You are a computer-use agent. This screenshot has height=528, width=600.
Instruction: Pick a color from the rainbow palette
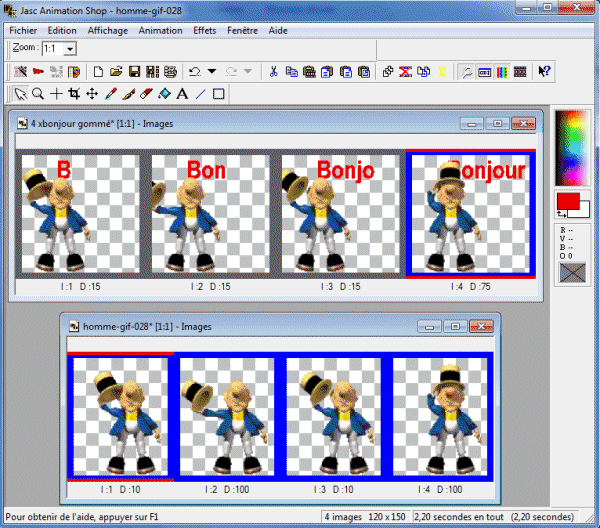point(572,147)
